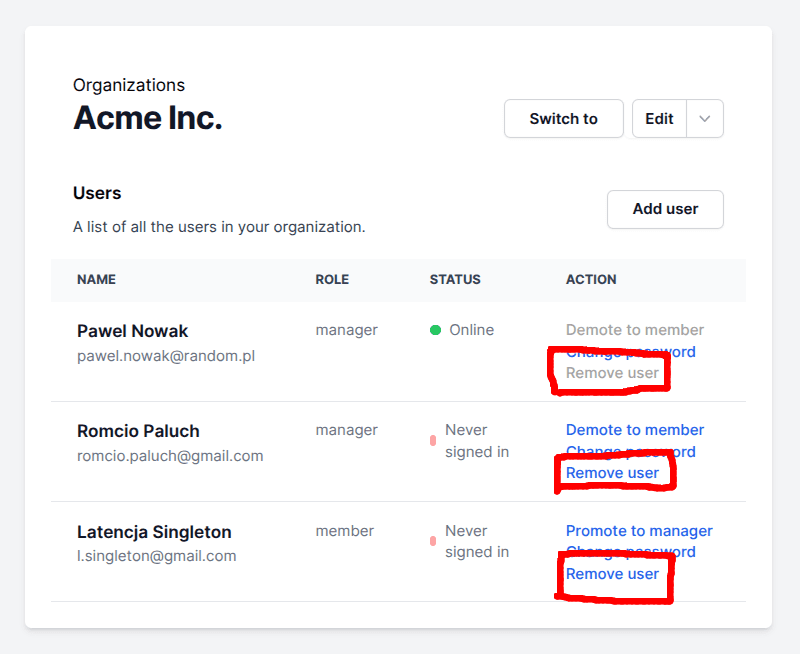Click the red status indicator beside Romcio Paluch
The height and width of the screenshot is (654, 800).
(x=433, y=441)
